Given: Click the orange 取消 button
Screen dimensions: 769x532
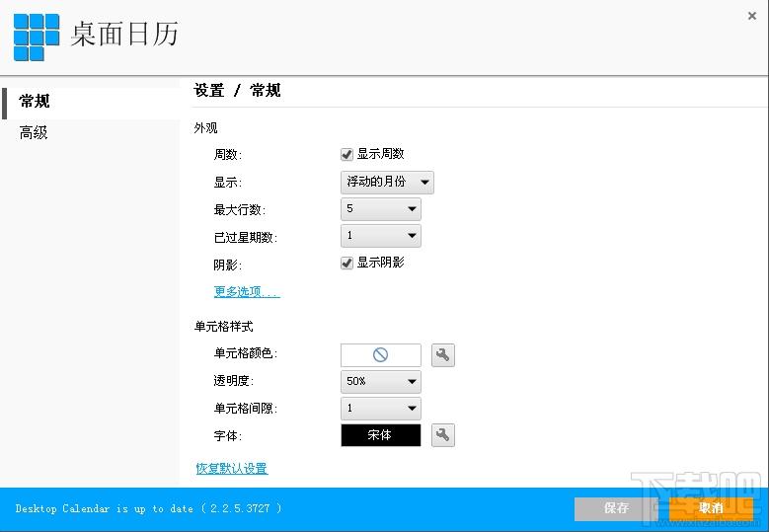Looking at the screenshot, I should click(x=711, y=508).
